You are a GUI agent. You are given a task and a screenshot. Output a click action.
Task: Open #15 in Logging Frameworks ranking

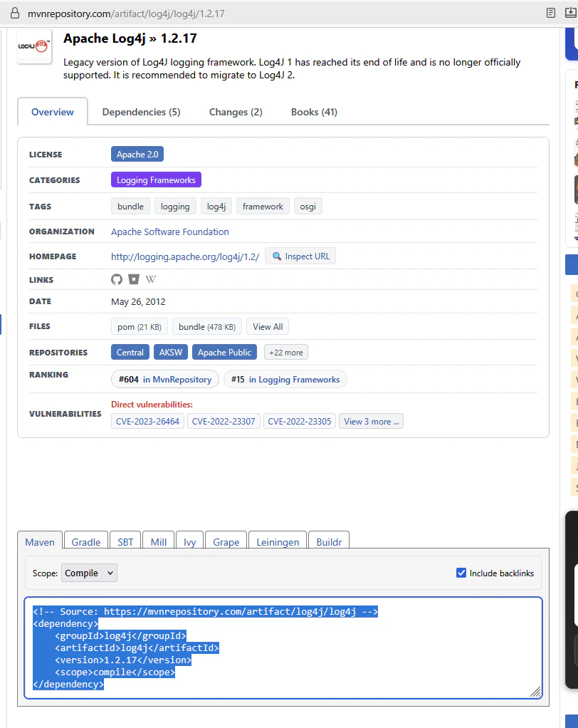(x=285, y=380)
